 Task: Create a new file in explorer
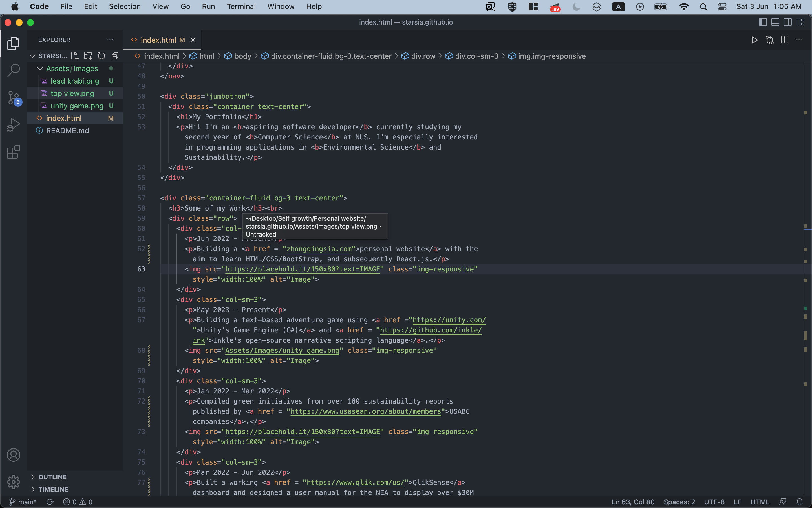pyautogui.click(x=74, y=56)
